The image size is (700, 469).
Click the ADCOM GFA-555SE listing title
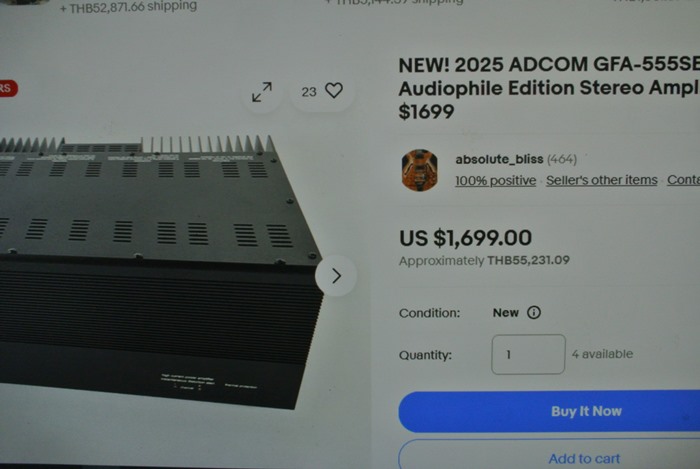549,88
